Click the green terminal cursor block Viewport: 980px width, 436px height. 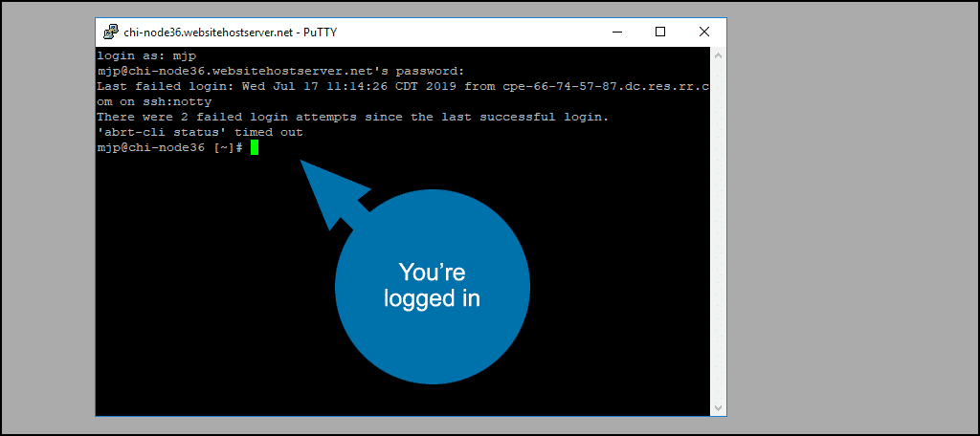pyautogui.click(x=255, y=148)
